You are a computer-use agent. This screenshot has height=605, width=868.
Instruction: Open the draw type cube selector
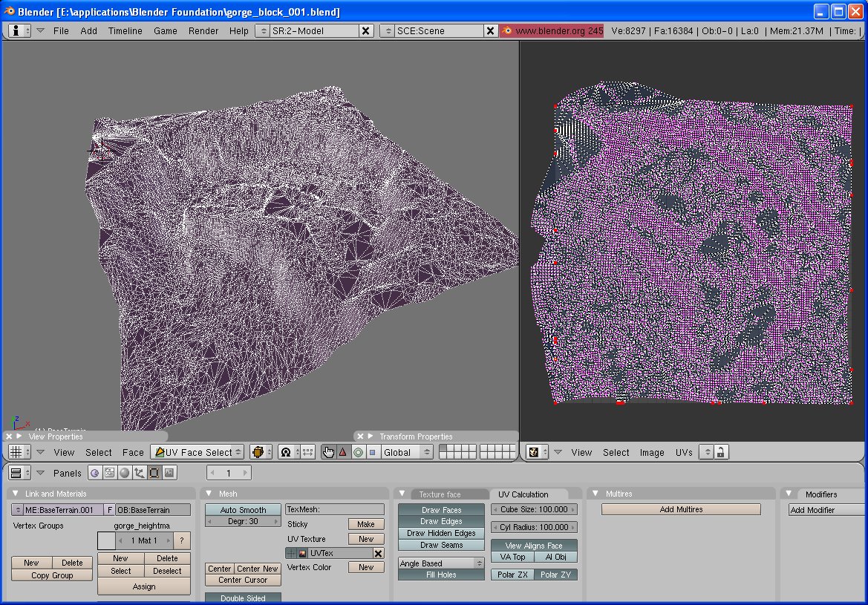[x=258, y=452]
